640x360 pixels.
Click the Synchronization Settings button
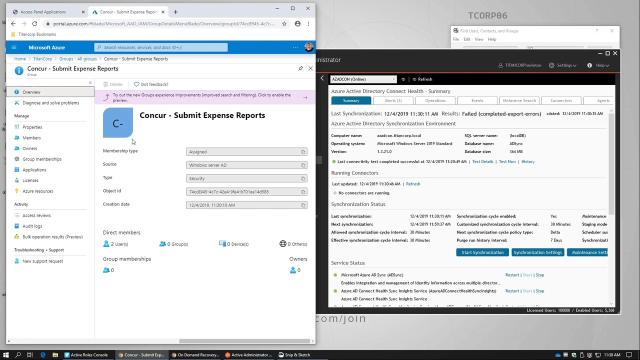click(538, 253)
